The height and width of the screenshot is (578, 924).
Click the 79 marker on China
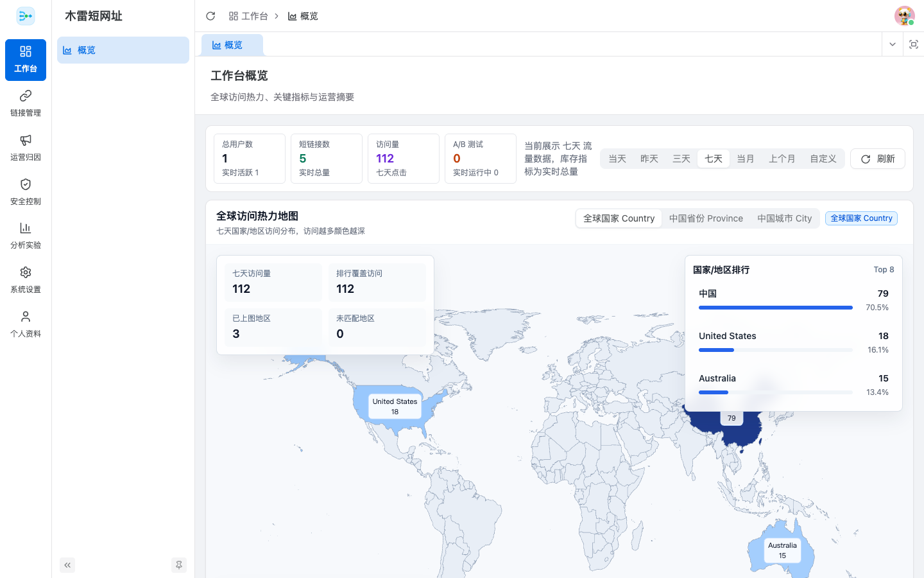point(732,418)
